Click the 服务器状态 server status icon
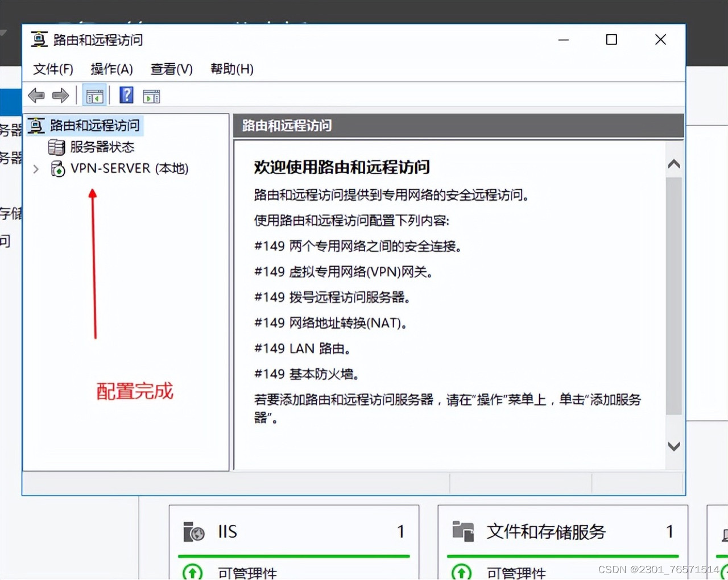 (x=57, y=147)
